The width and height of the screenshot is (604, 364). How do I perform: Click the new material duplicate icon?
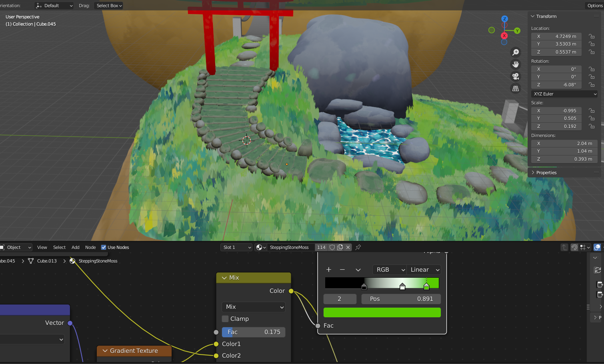point(340,247)
